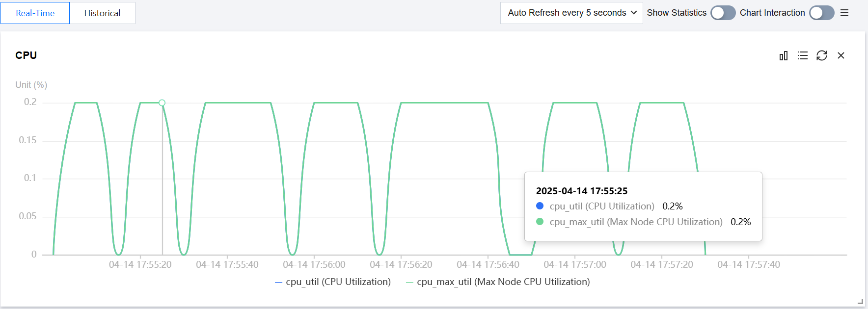This screenshot has height=309, width=868.
Task: Open the Auto Refresh interval dropdown
Action: point(567,13)
